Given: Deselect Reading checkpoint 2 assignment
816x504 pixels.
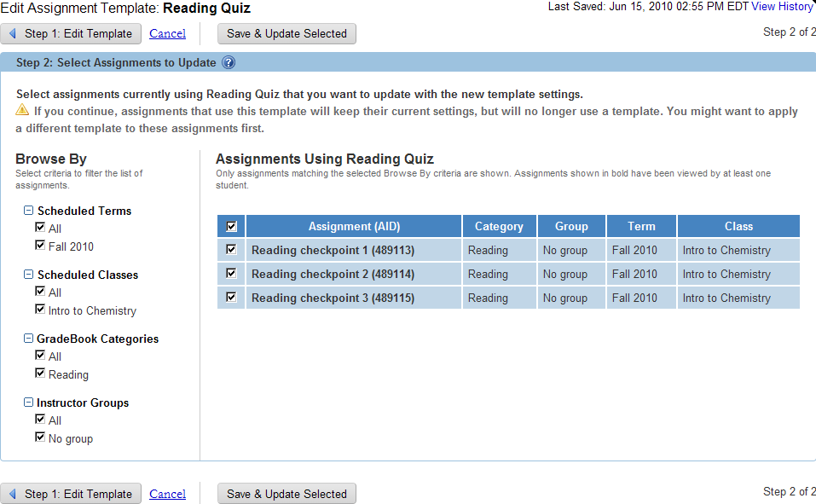Looking at the screenshot, I should [x=231, y=274].
